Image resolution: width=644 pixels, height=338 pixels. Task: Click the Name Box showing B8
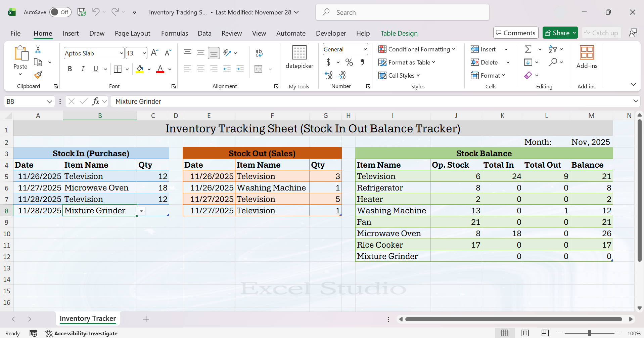pyautogui.click(x=25, y=101)
